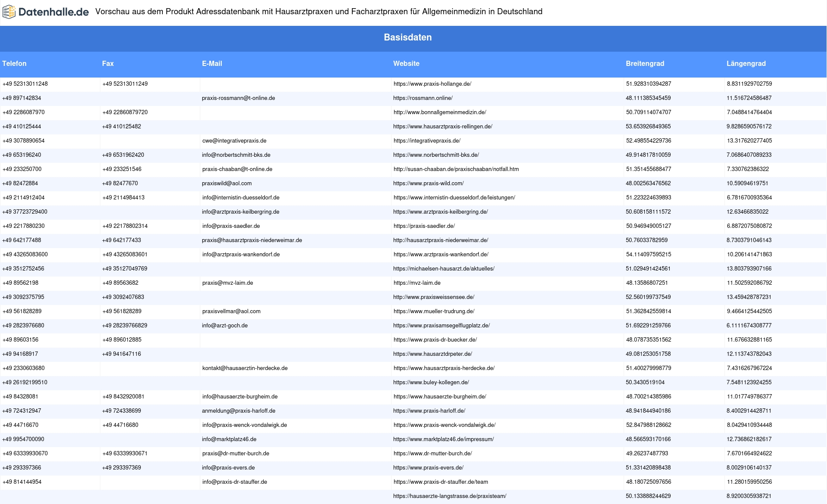Open https://praxis-saedler.de/ website entry
Screen dimensions: 827x504
pyautogui.click(x=424, y=226)
